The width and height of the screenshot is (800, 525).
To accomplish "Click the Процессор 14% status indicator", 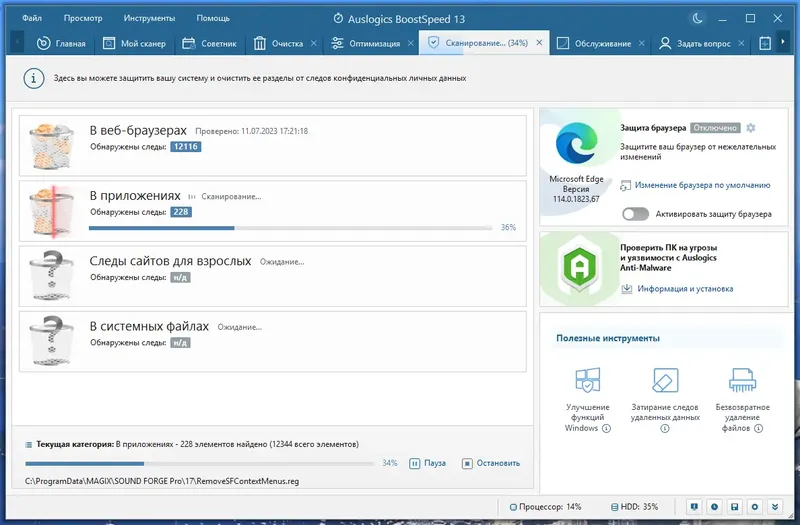I will coord(545,507).
